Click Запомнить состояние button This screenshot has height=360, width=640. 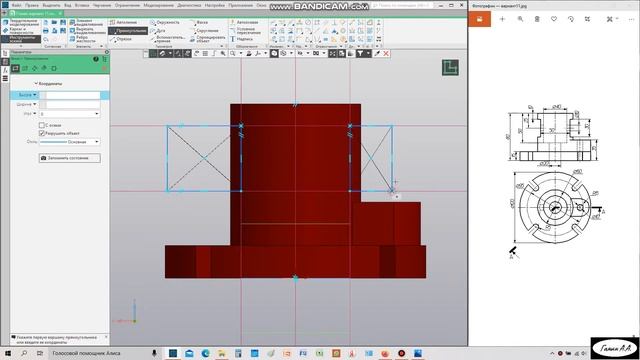[70, 158]
